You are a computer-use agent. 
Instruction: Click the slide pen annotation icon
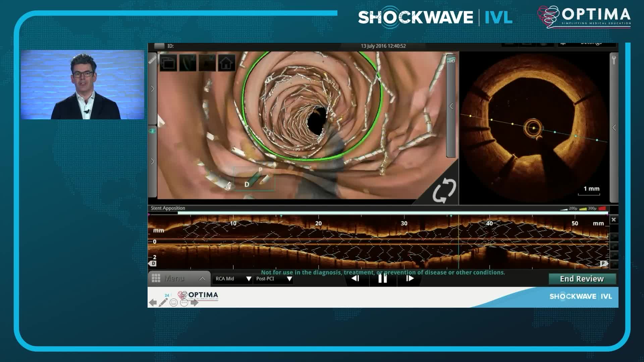point(163,303)
